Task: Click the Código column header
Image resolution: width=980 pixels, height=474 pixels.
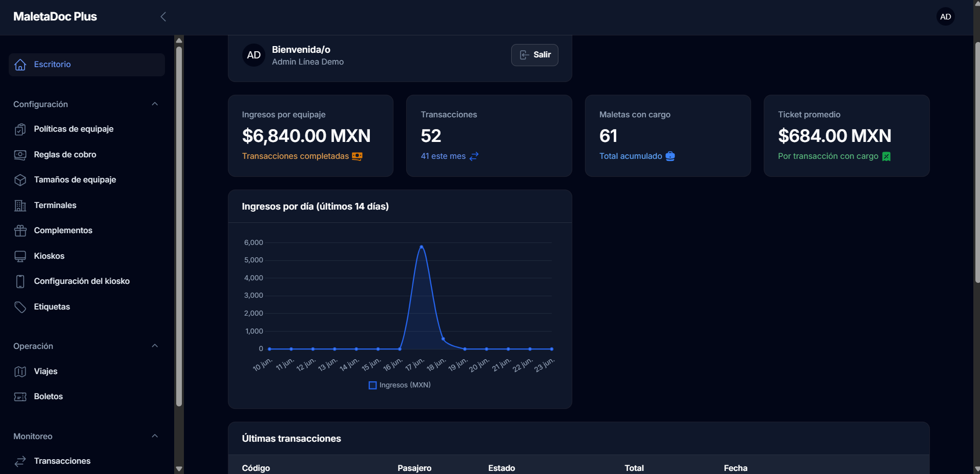Action: (x=256, y=468)
